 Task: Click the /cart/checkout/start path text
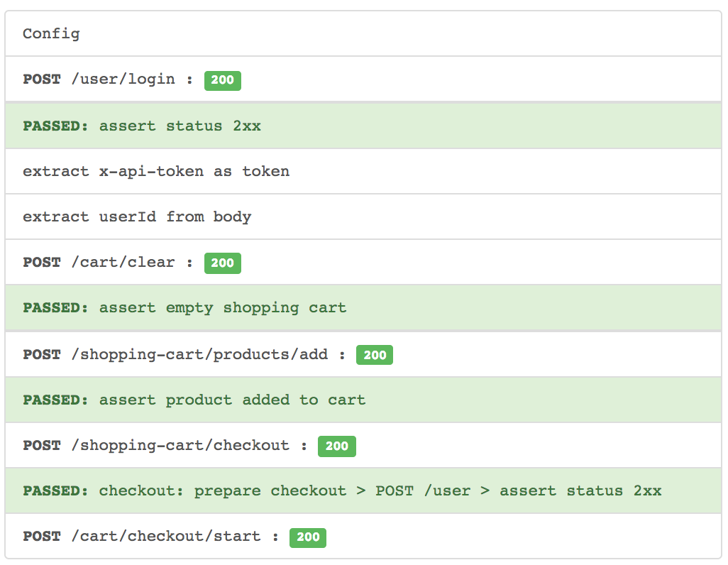click(166, 537)
